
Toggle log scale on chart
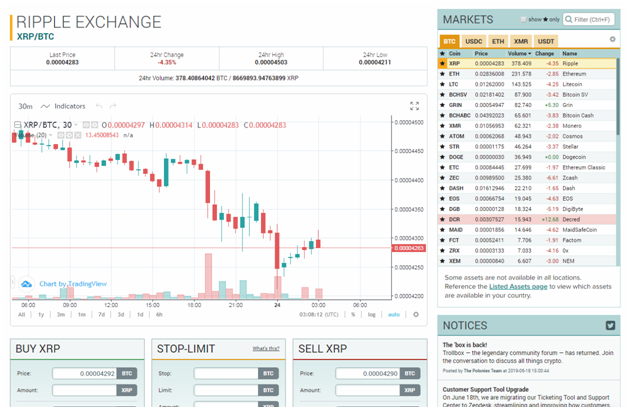[372, 314]
